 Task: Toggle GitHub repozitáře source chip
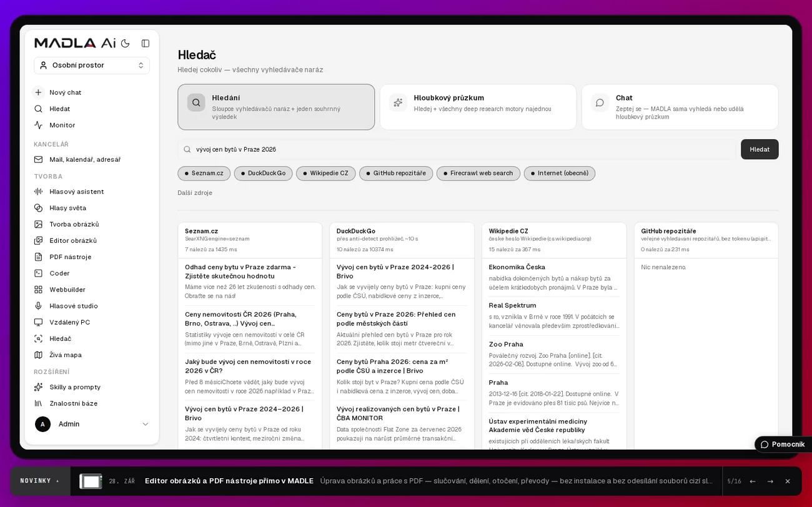396,173
